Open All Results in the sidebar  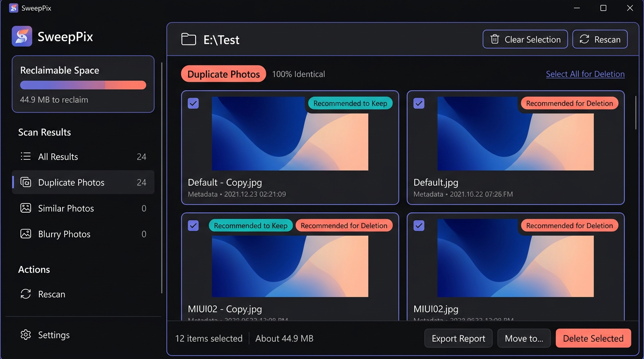pyautogui.click(x=83, y=157)
